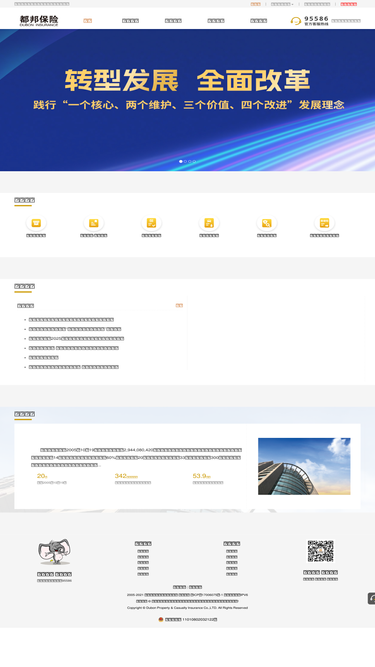
Task: Select the orange highlighted main navigation item
Action: pos(88,20)
